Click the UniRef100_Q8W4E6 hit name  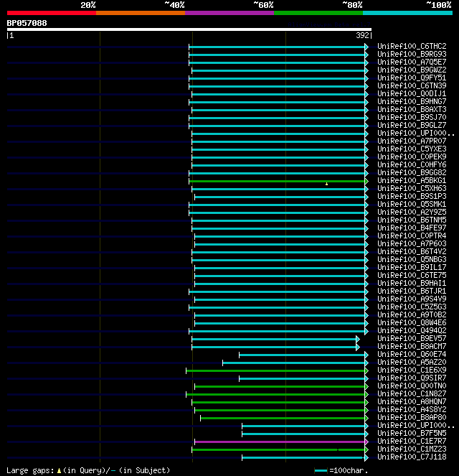412,322
